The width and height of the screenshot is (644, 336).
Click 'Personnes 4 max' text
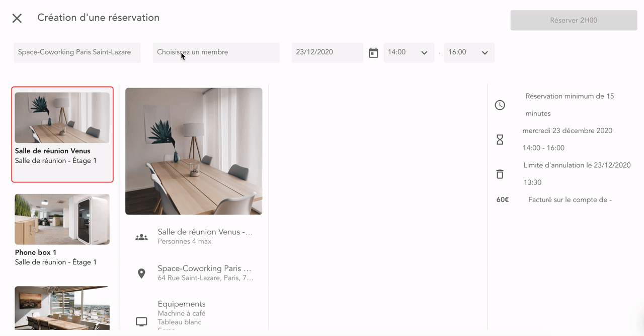click(x=185, y=241)
